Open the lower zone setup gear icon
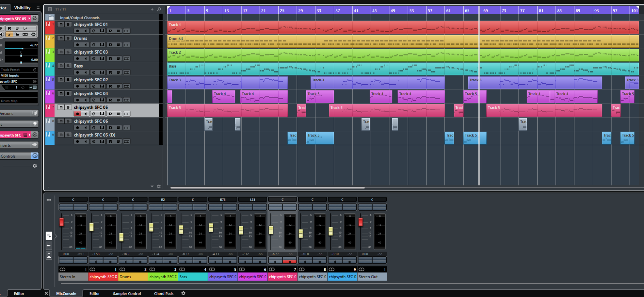This screenshot has width=644, height=297. [x=183, y=293]
